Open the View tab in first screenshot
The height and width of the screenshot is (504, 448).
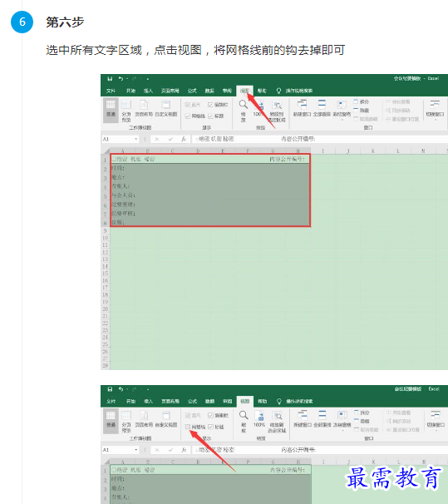244,91
